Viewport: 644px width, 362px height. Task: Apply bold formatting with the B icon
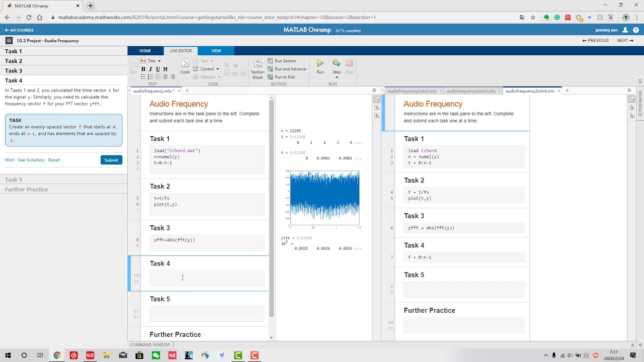point(143,69)
